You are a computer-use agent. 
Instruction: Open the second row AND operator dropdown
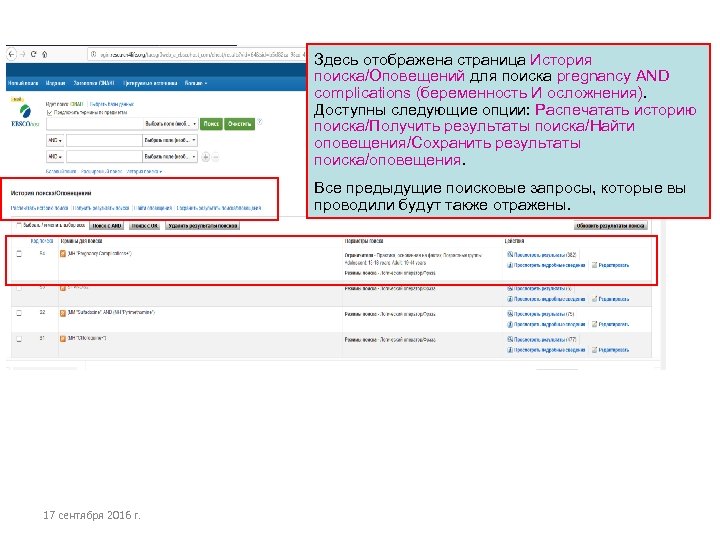point(55,140)
